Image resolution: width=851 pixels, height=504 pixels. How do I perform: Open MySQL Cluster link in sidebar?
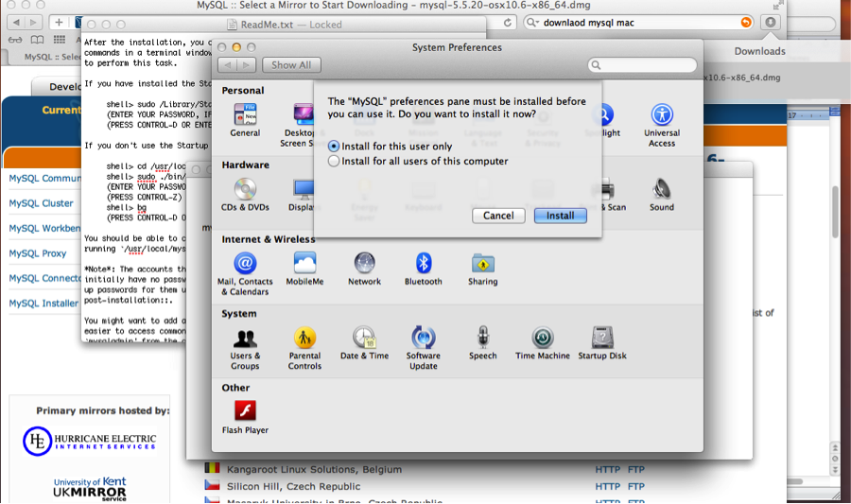(43, 203)
